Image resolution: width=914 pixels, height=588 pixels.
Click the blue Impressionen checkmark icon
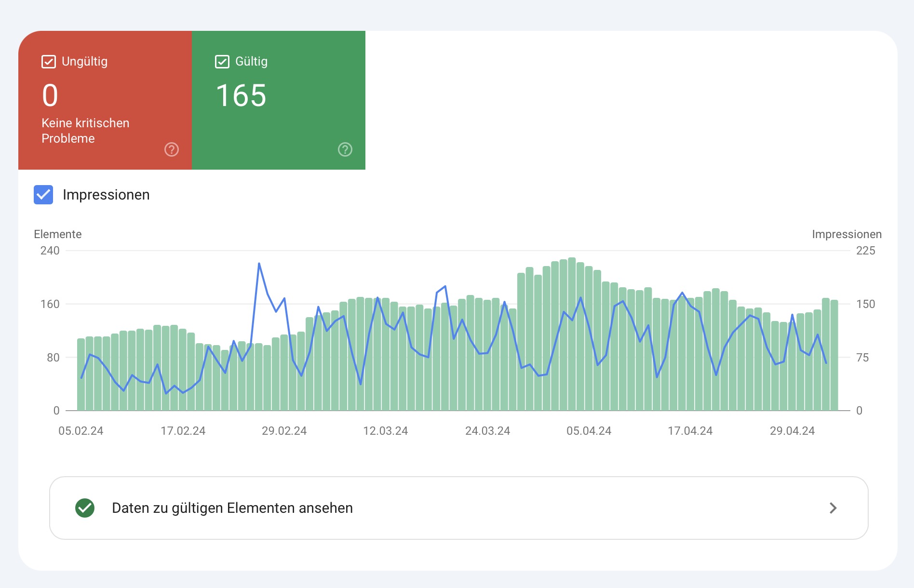click(43, 195)
